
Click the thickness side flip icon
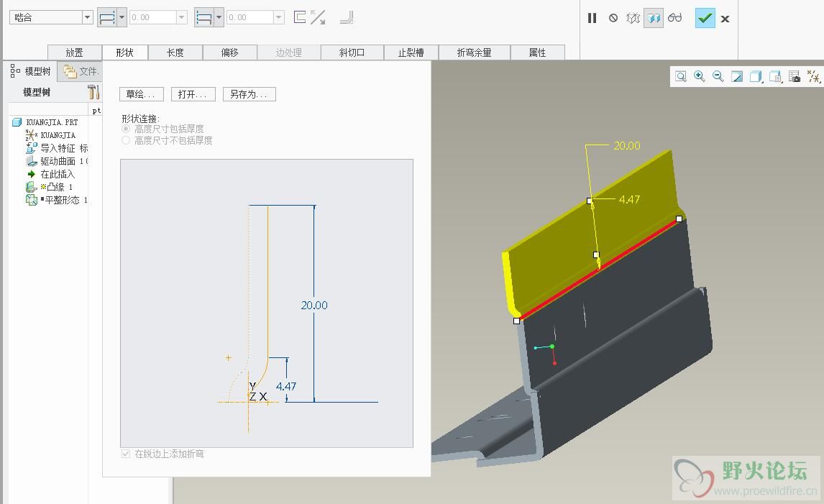[x=300, y=17]
